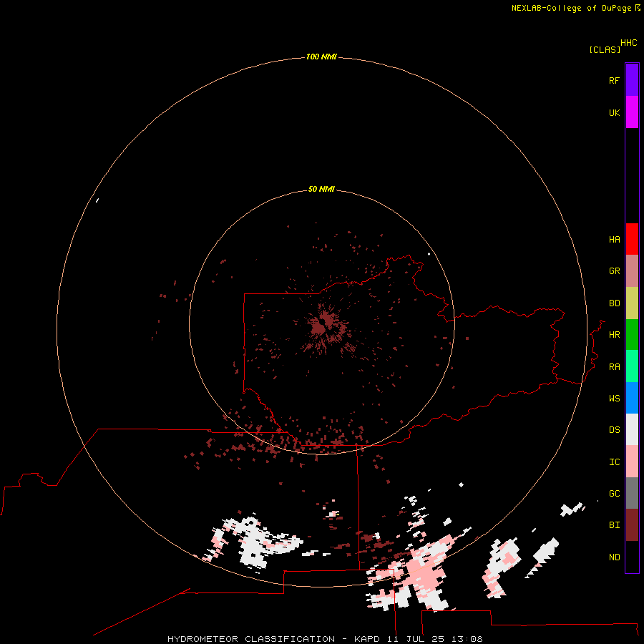Click the GR legend text

point(614,271)
